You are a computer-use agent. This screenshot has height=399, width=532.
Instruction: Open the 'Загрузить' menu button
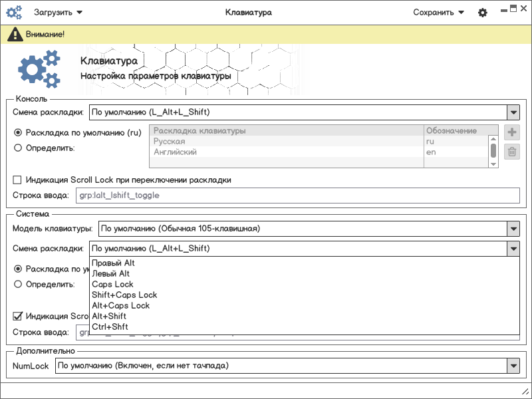click(x=58, y=13)
